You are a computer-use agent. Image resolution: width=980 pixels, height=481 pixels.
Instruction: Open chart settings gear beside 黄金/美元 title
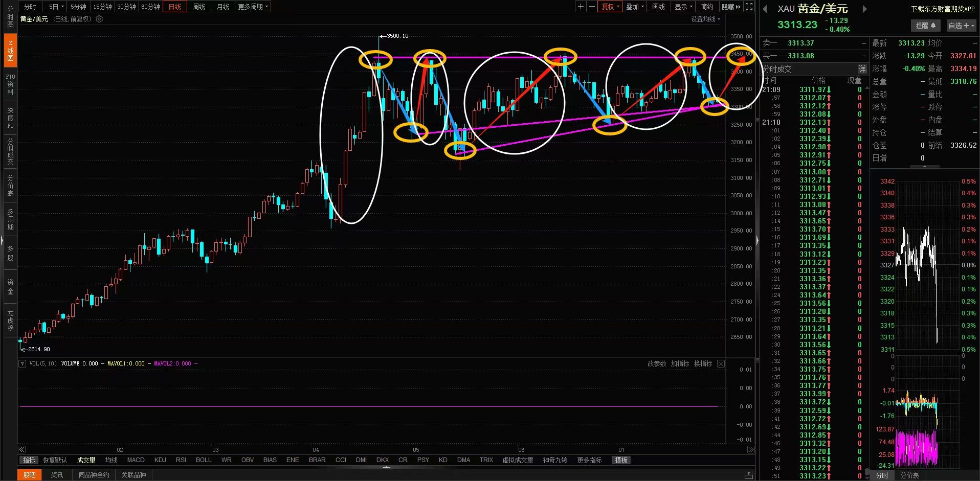[x=99, y=19]
